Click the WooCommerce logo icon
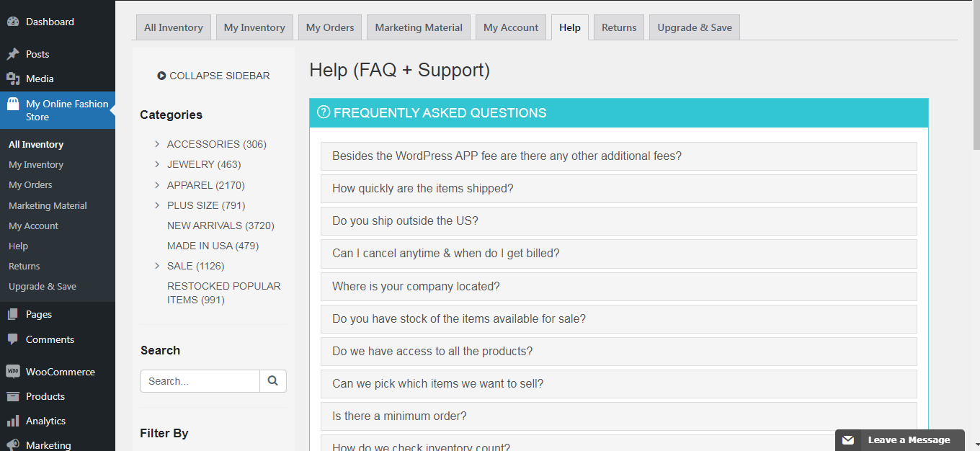The height and width of the screenshot is (451, 980). pyautogui.click(x=13, y=372)
